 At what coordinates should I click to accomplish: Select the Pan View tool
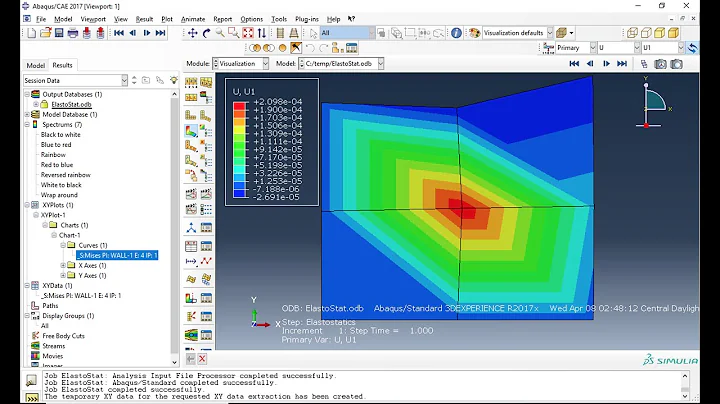tap(192, 33)
